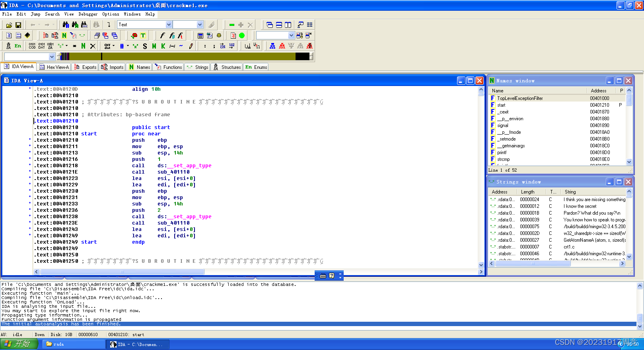Select "Pardon? What did you say?" string row

[x=557, y=213]
